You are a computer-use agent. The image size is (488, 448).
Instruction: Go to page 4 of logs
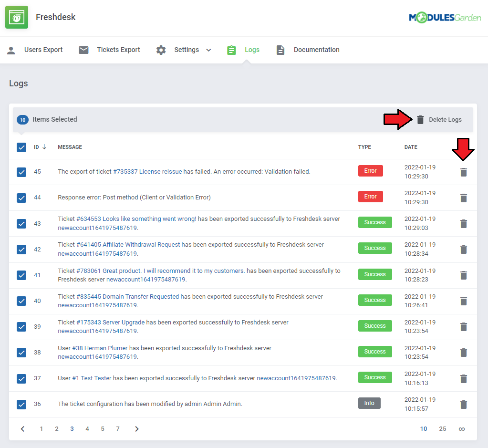[87, 429]
